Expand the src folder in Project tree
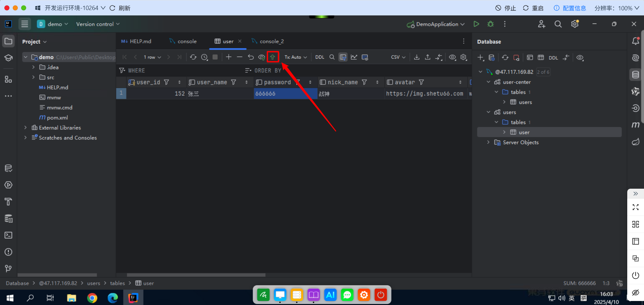 tap(33, 77)
